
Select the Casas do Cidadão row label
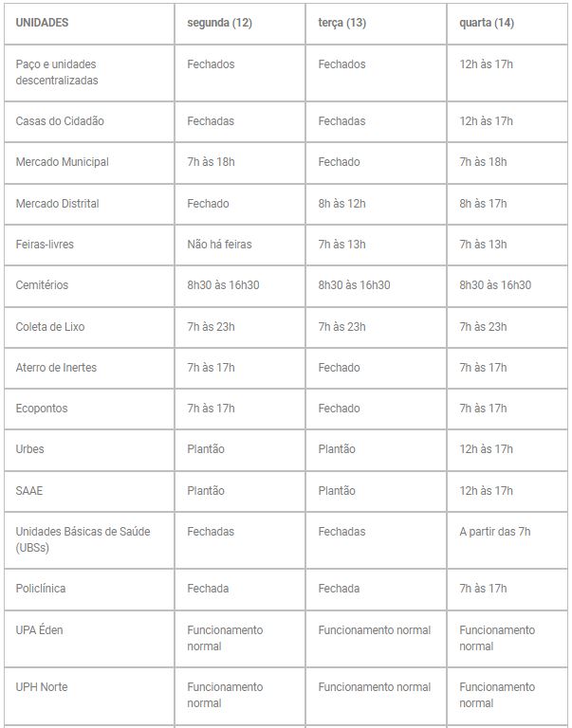[60, 121]
